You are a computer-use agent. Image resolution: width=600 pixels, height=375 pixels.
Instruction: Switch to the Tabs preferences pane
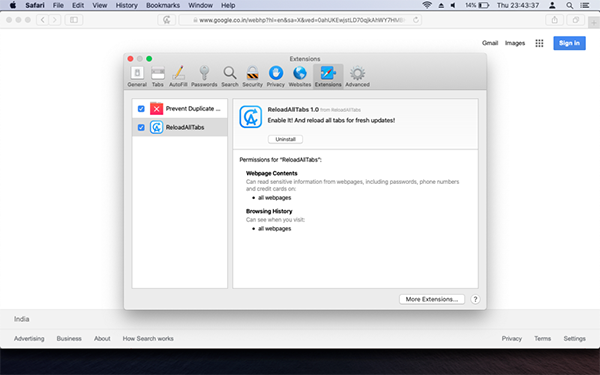[158, 77]
